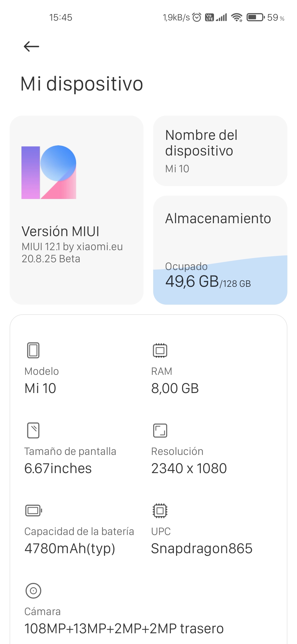Viewport: 297px width, 644px height.
Task: Open Nombre del dispositivo card
Action: point(220,151)
